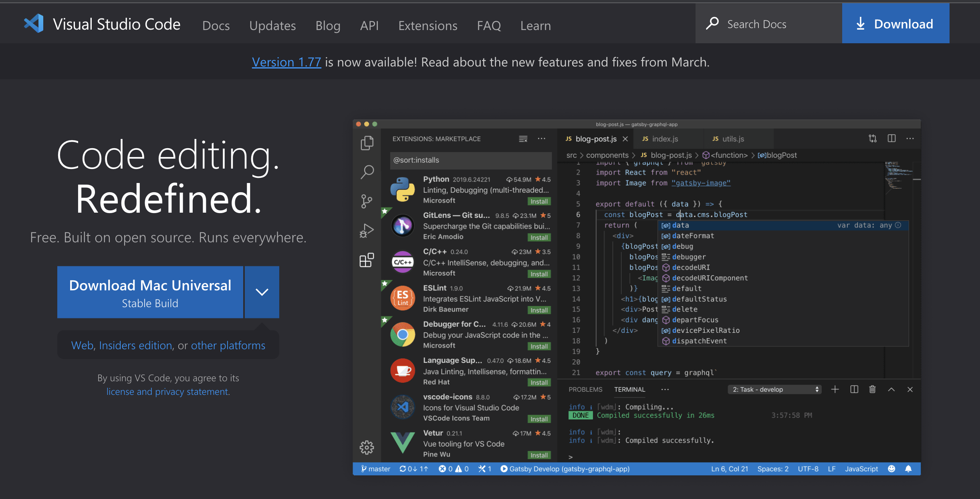
Task: Click the notification bell in status bar
Action: point(908,469)
